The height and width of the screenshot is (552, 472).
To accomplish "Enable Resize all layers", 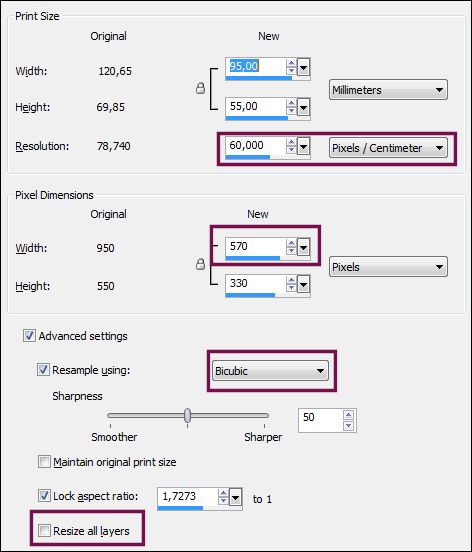I will click(x=44, y=530).
